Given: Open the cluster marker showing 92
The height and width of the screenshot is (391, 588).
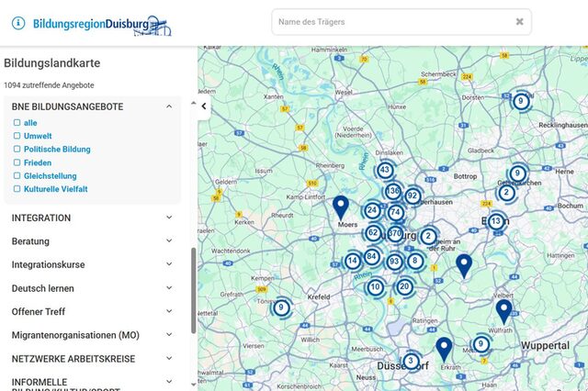Looking at the screenshot, I should [413, 195].
